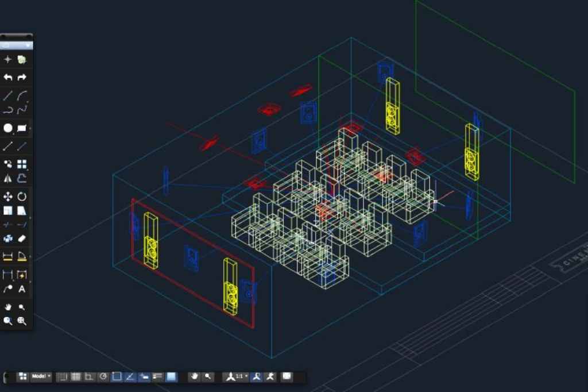Viewport: 588px width, 392px height.
Task: Select the Explode tool next to the eraser
Action: point(8,239)
